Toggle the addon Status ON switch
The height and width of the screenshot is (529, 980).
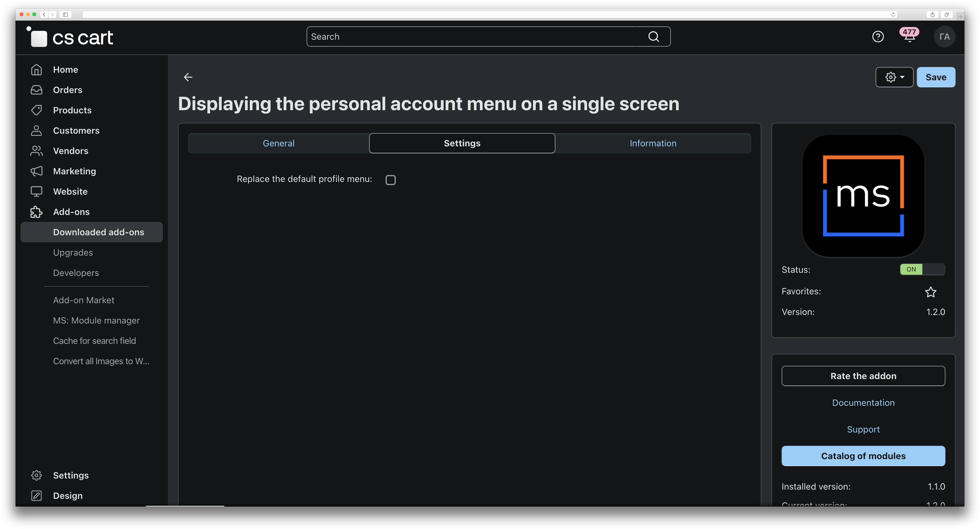[922, 270]
